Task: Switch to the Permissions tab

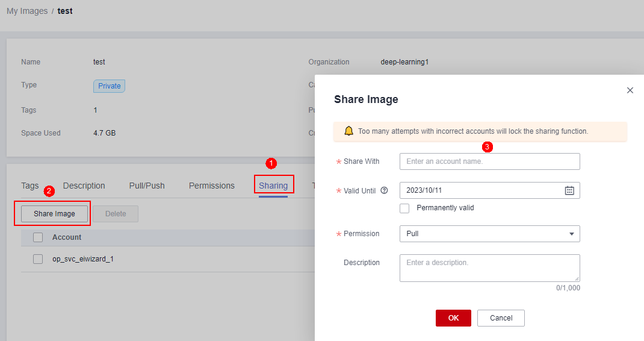Action: (212, 186)
